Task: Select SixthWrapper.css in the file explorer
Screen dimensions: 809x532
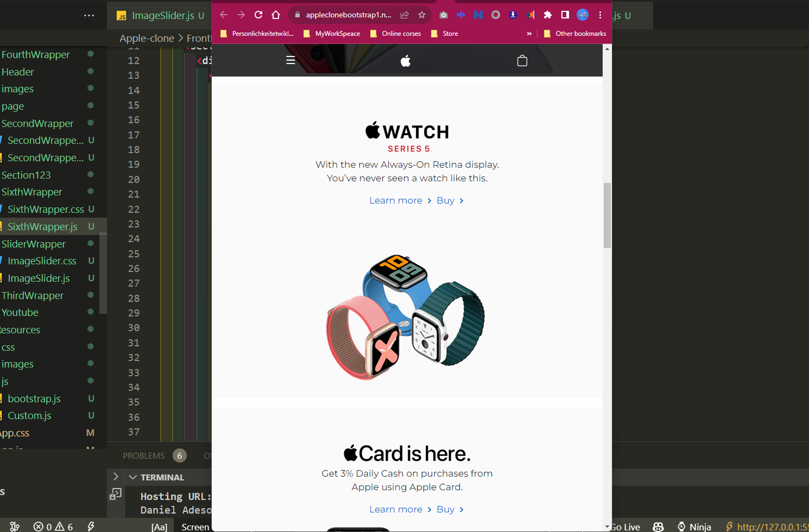Action: [x=46, y=209]
